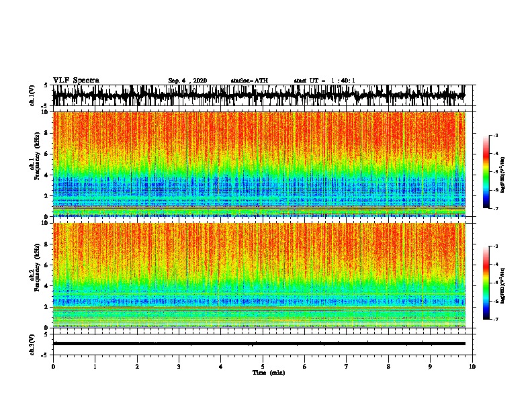The width and height of the screenshot is (532, 411).
Task: Click the "ch.3(V)" axis label
Action: click(32, 345)
